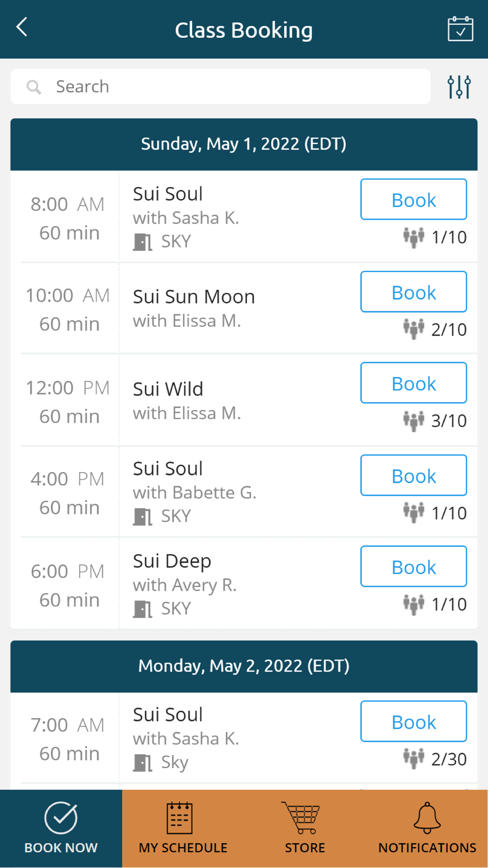Tap the back arrow icon
Screen dimensions: 488x868
coord(22,27)
